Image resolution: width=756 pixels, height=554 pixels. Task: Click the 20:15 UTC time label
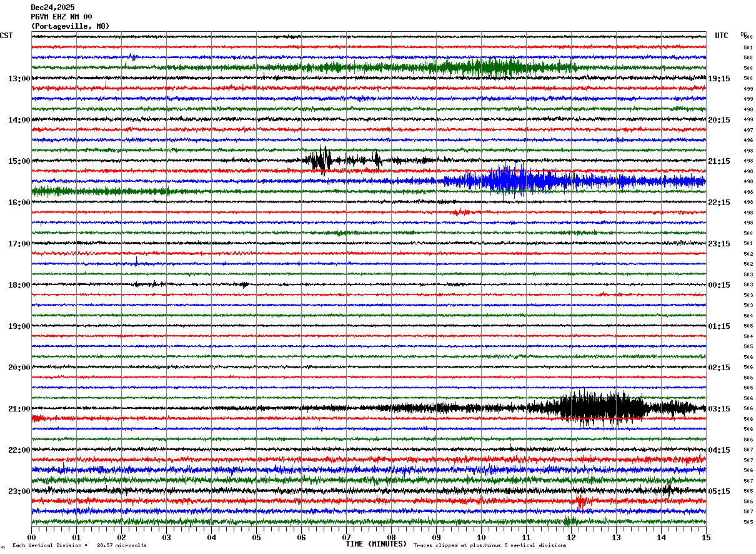(719, 120)
